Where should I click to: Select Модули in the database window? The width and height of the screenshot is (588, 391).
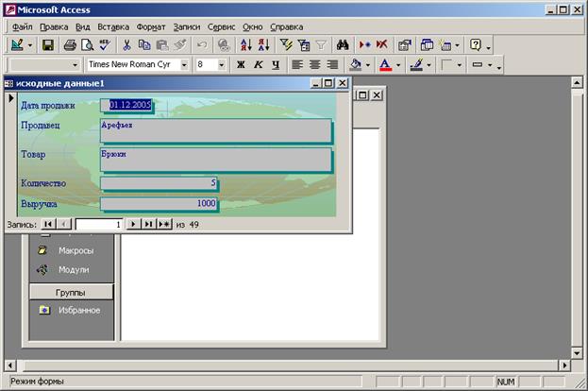coord(74,269)
